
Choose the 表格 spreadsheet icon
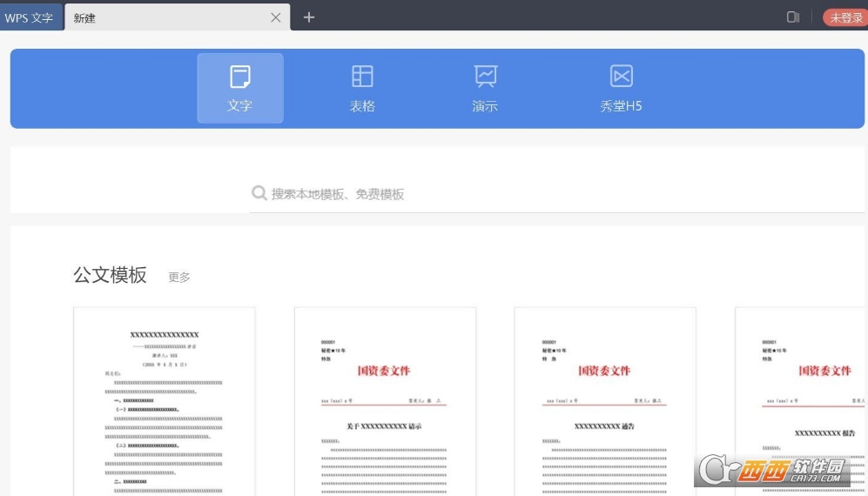pyautogui.click(x=362, y=77)
